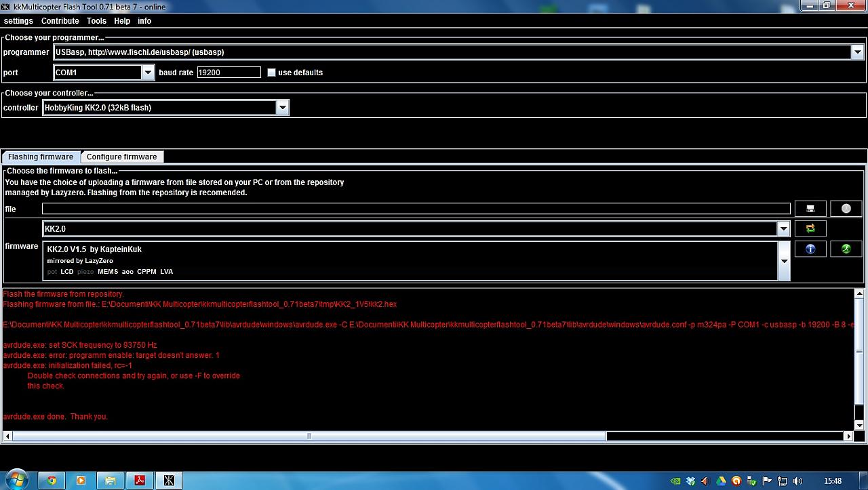Viewport: 868px width, 490px height.
Task: Open Windows Explorer from the taskbar
Action: [x=110, y=481]
